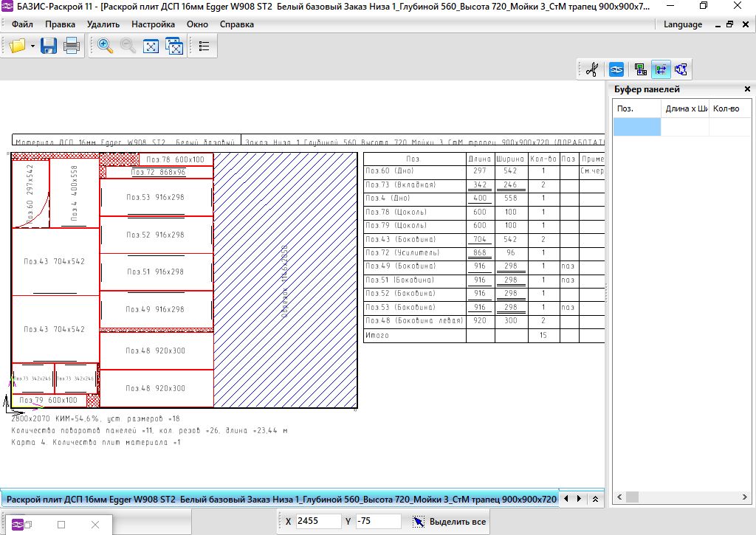Click the Кол-во column header in buffer
756x535 pixels.
pyautogui.click(x=730, y=108)
